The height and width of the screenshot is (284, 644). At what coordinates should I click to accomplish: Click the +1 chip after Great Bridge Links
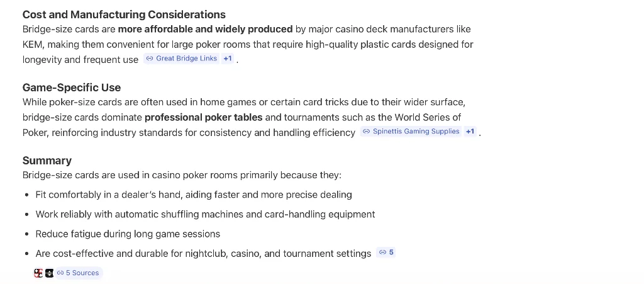coord(228,59)
